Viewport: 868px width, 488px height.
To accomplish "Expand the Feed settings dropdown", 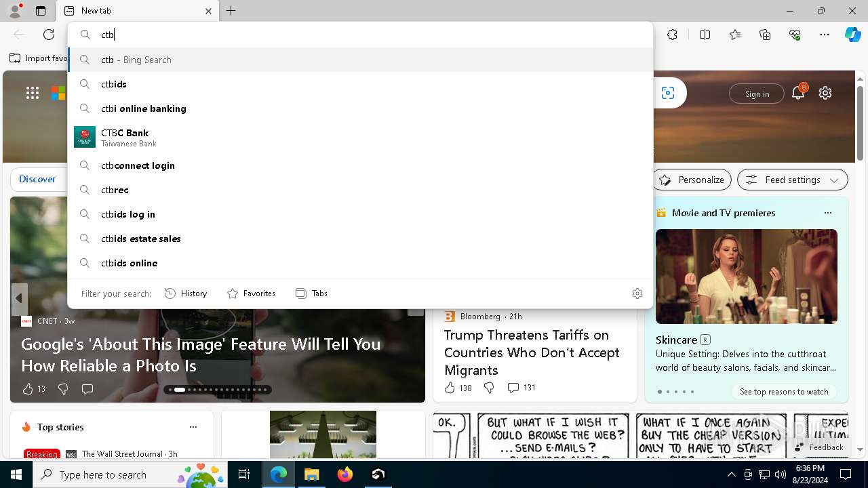I will [x=793, y=180].
